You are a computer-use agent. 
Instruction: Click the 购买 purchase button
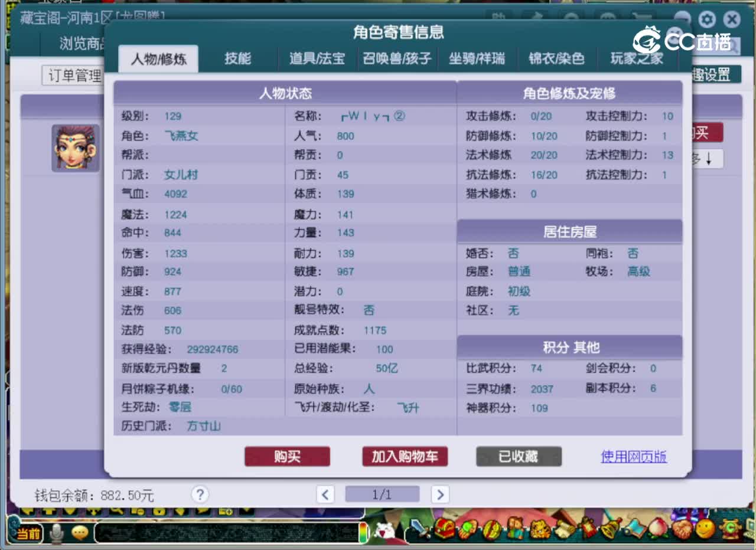288,456
